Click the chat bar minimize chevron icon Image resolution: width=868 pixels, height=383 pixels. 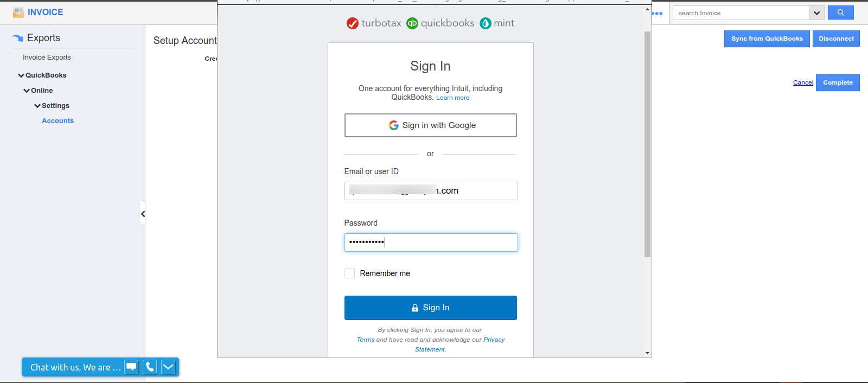[168, 367]
